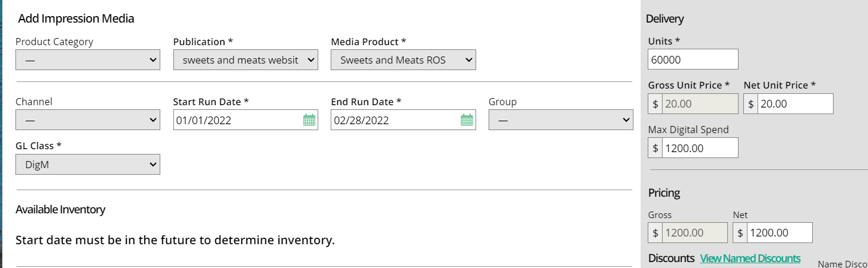
Task: Expand the Channel dropdown
Action: pyautogui.click(x=87, y=120)
